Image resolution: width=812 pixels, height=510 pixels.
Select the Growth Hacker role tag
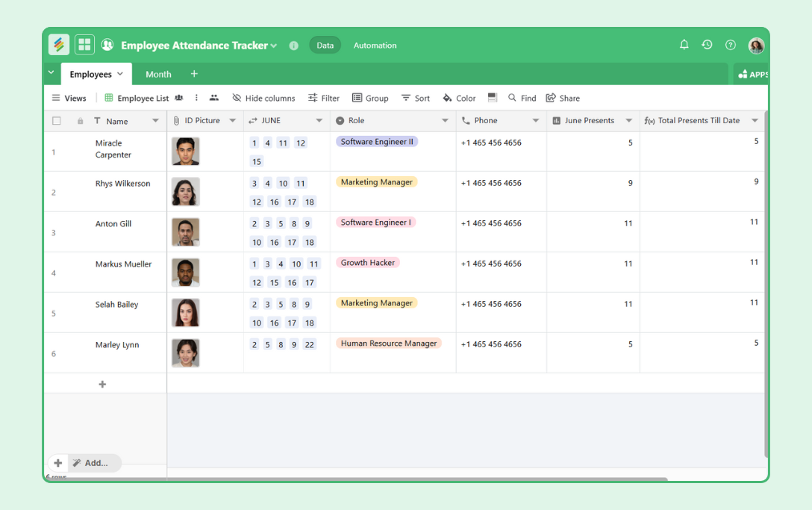point(368,263)
